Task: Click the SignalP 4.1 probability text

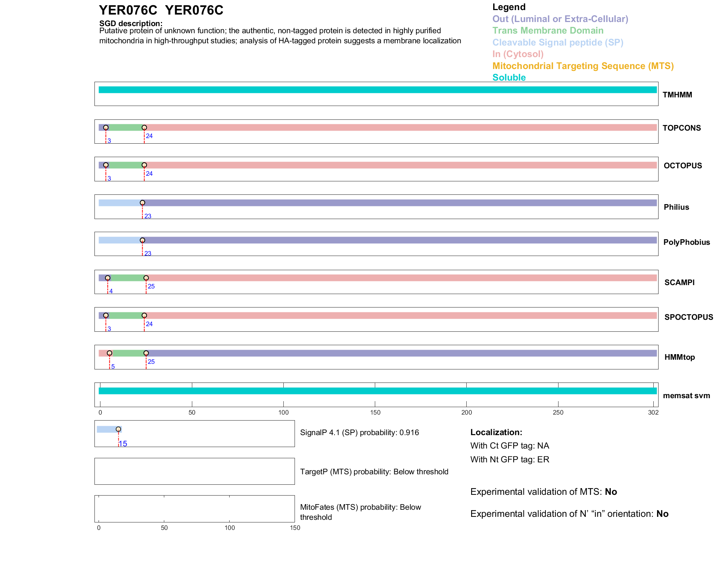Action: (x=359, y=433)
